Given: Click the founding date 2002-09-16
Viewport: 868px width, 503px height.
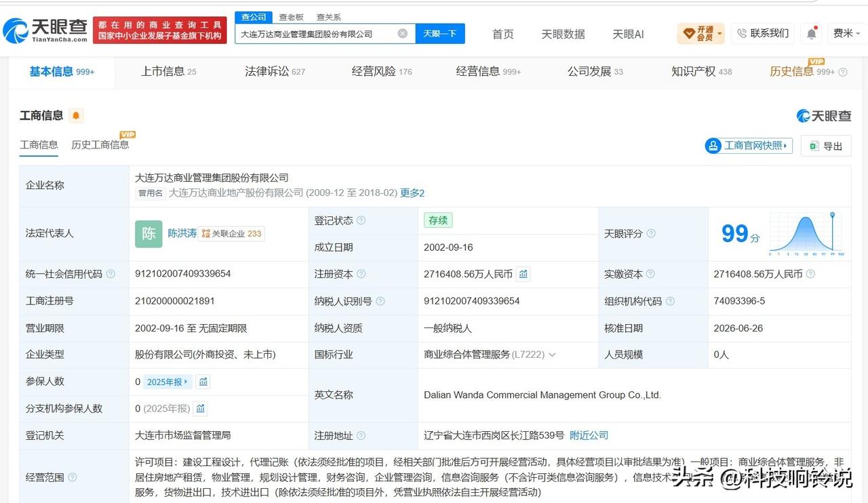Looking at the screenshot, I should [x=449, y=247].
